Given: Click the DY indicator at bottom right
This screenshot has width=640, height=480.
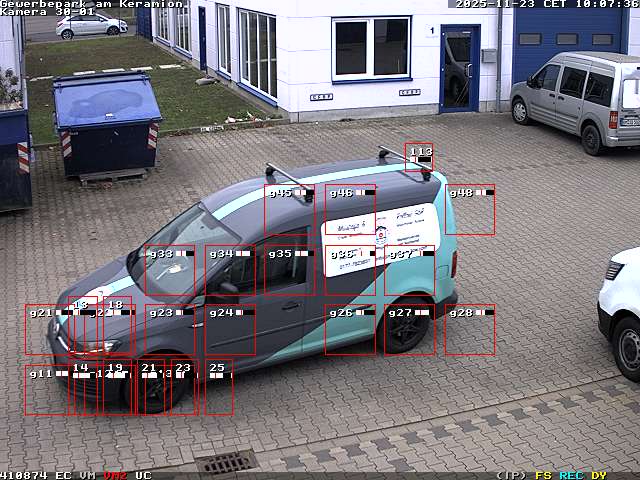Looking at the screenshot, I should coord(598,475).
